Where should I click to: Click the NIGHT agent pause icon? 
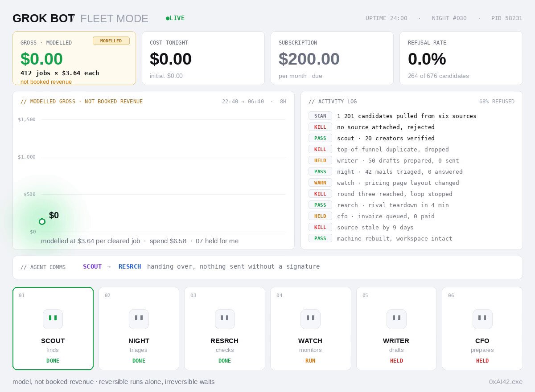point(139,319)
